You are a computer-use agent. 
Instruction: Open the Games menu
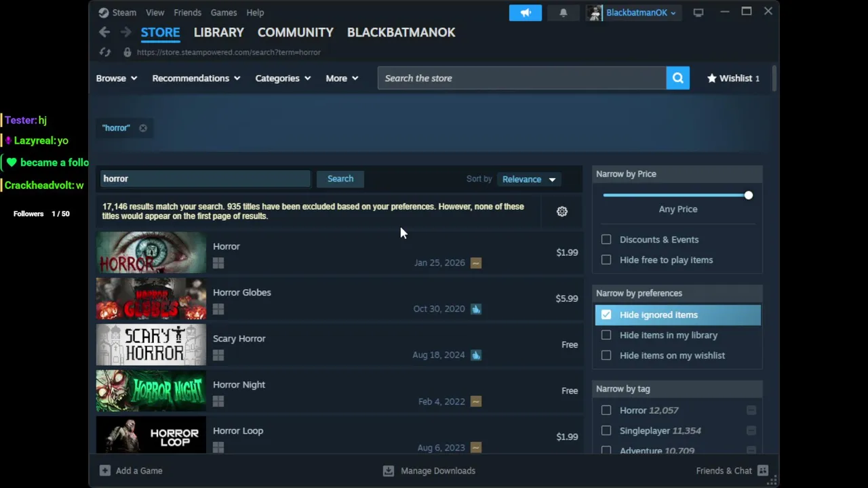[223, 12]
